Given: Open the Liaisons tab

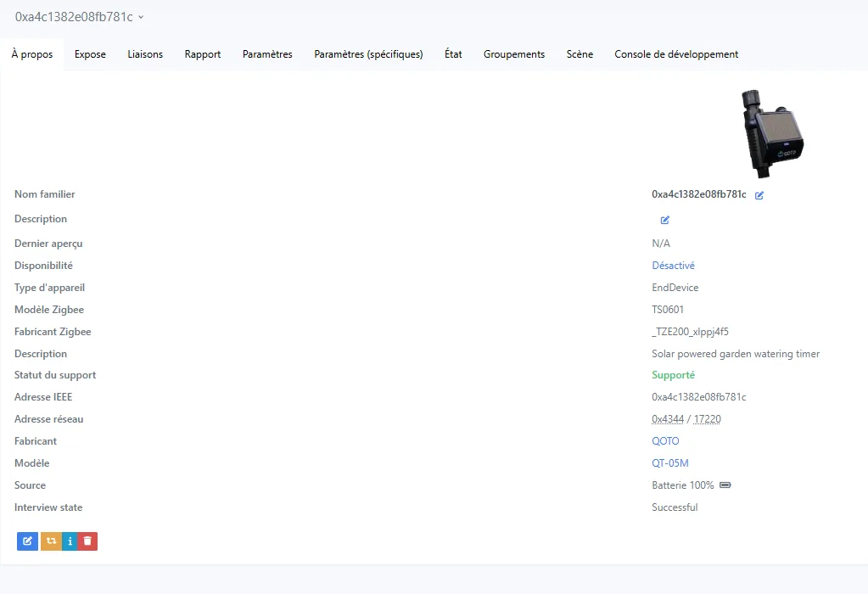Looking at the screenshot, I should (145, 54).
